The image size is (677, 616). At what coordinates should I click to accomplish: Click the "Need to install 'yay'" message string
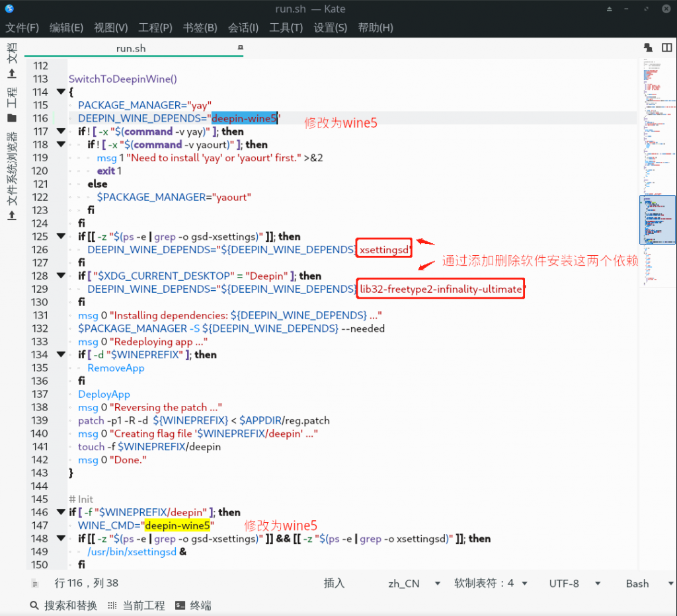214,157
